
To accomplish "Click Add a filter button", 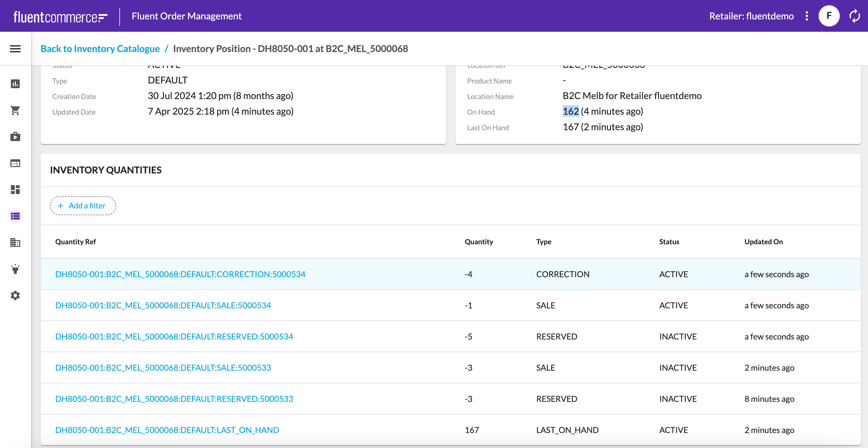I will point(83,205).
